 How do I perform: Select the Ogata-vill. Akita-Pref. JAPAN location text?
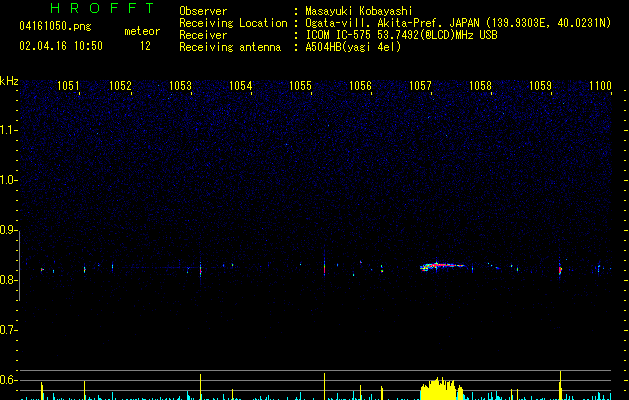(458, 23)
